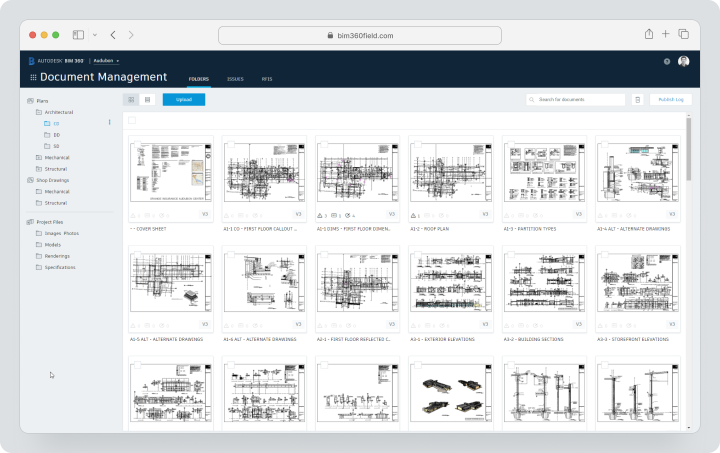Click the V3 badge on A3-1 Exterior Elevations
Image resolution: width=720 pixels, height=453 pixels.
coord(485,324)
